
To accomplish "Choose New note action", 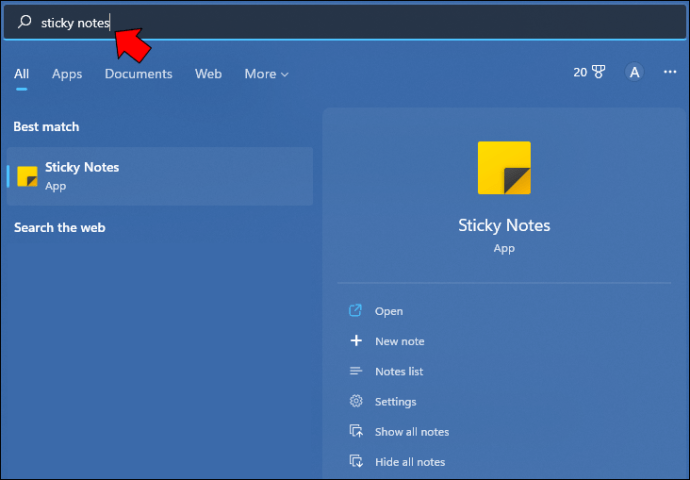I will (399, 341).
